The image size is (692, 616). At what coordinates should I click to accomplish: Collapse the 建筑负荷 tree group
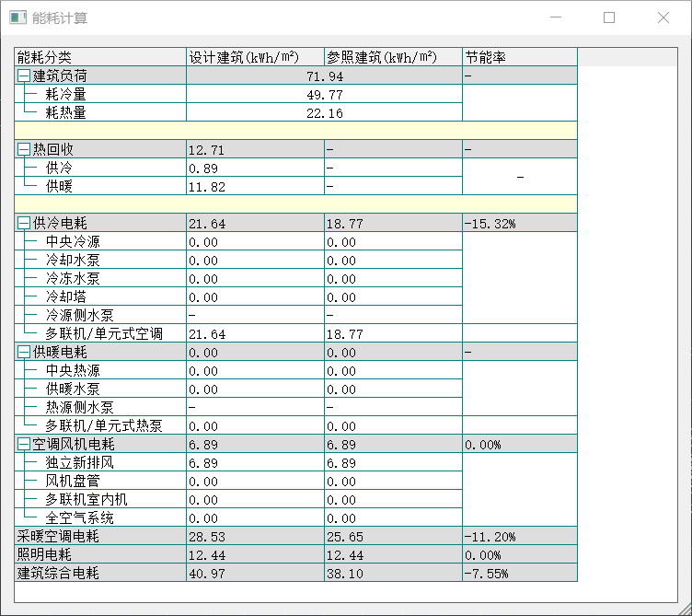coord(24,76)
